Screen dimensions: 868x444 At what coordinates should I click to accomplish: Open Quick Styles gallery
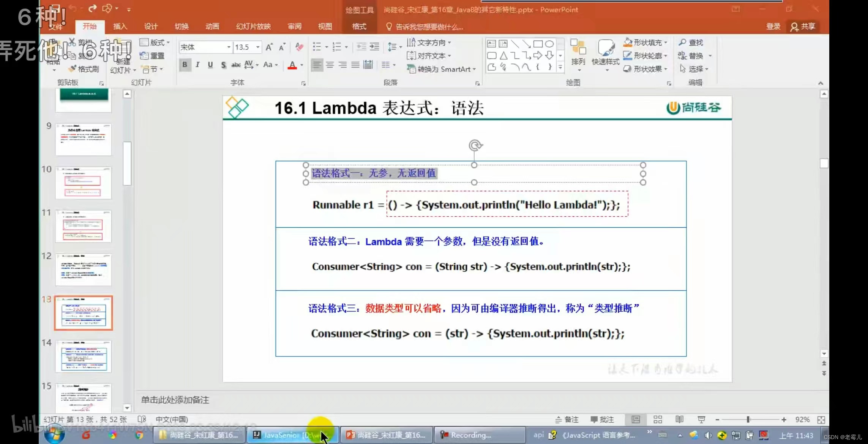(x=605, y=53)
